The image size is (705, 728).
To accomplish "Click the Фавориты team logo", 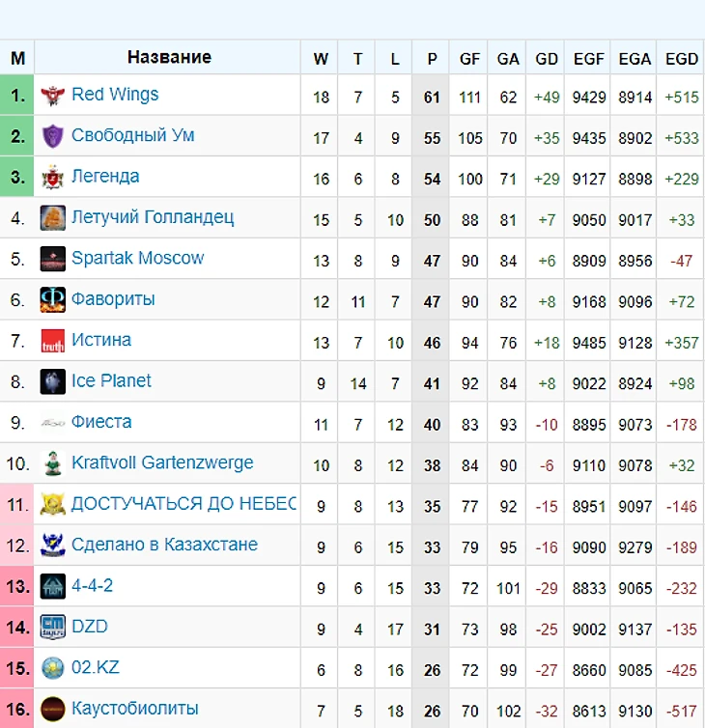I will (x=52, y=300).
